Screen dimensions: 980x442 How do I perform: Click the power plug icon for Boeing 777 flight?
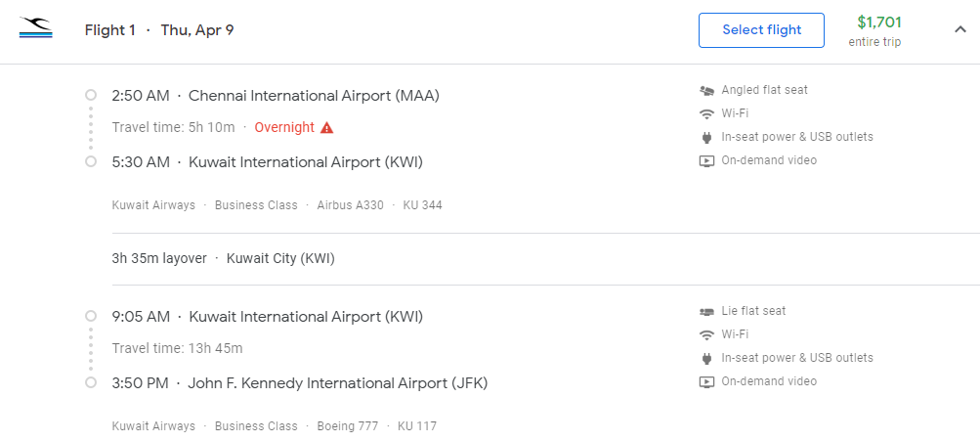706,358
